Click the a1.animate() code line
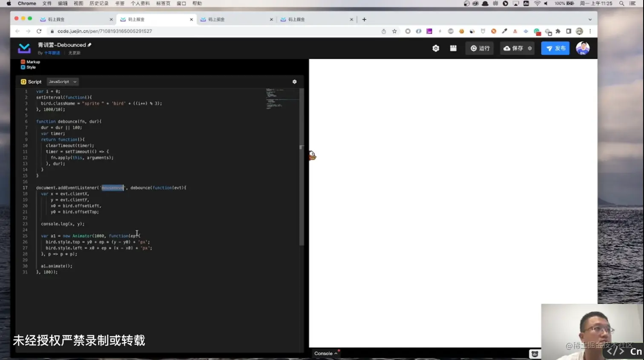 point(57,266)
